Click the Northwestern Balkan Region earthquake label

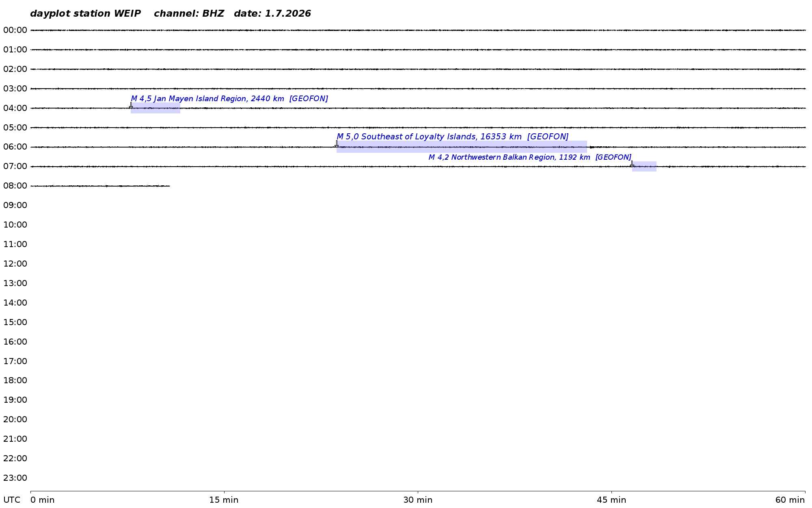[x=530, y=157]
